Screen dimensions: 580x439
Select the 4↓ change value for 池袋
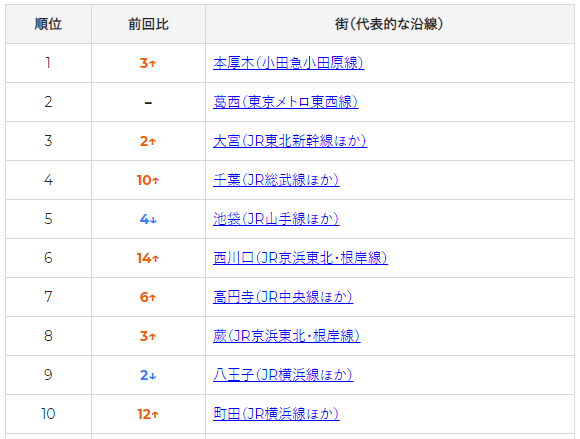[x=148, y=219]
